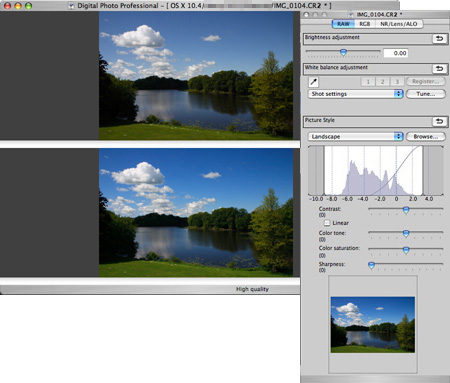Image resolution: width=450 pixels, height=383 pixels.
Task: Click the Sharpness label
Action: click(x=332, y=264)
